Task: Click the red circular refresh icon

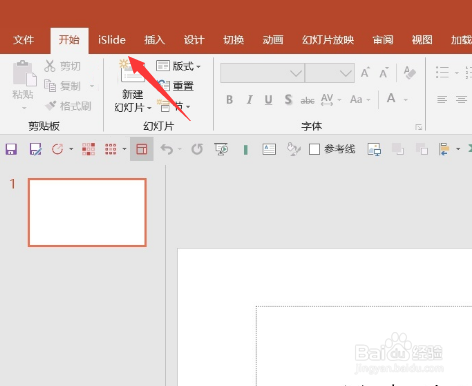Action: point(57,149)
